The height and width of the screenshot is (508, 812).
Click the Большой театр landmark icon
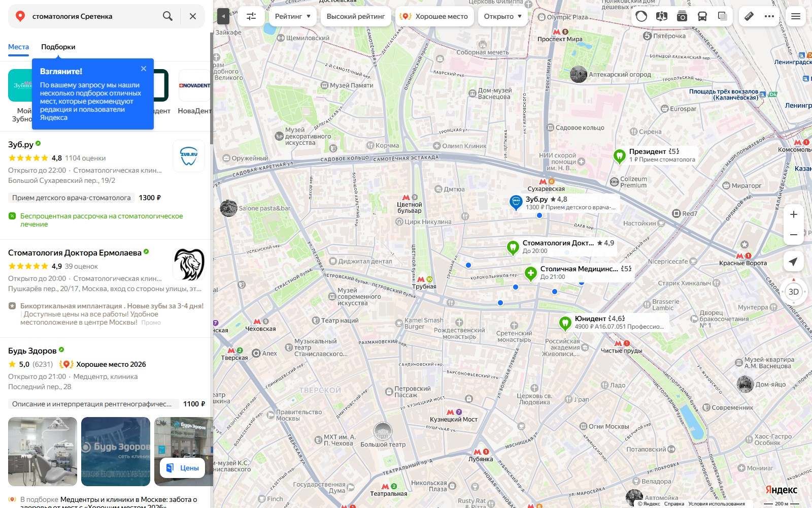tap(383, 431)
